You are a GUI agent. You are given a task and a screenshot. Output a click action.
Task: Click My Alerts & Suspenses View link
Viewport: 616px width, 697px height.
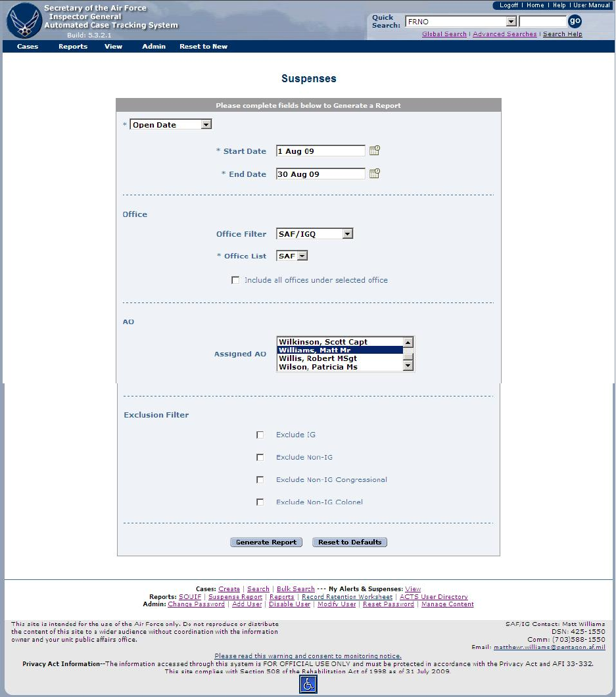coord(413,589)
